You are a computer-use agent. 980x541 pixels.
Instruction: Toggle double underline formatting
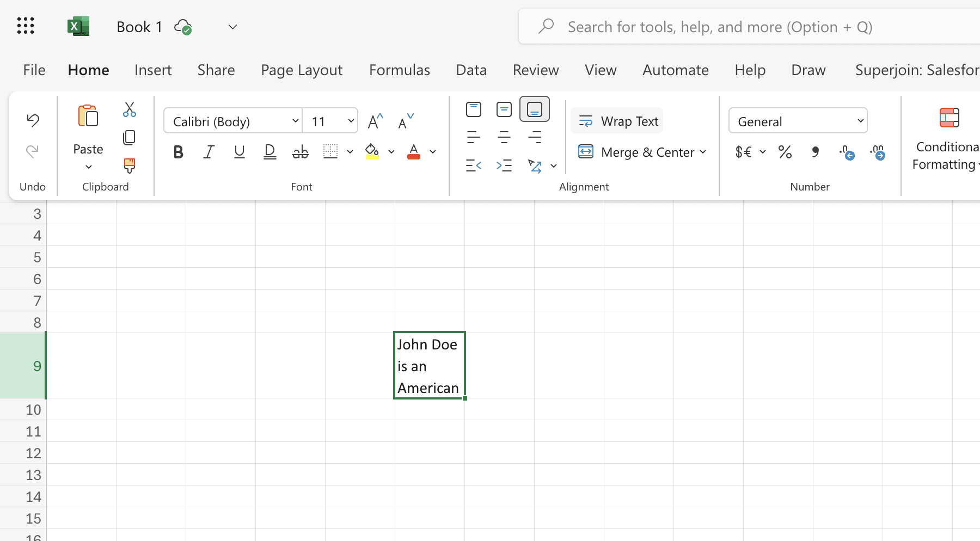(269, 152)
